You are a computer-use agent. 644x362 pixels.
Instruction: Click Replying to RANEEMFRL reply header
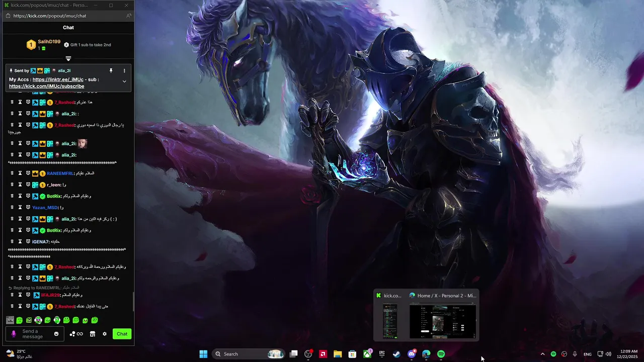coord(43,288)
